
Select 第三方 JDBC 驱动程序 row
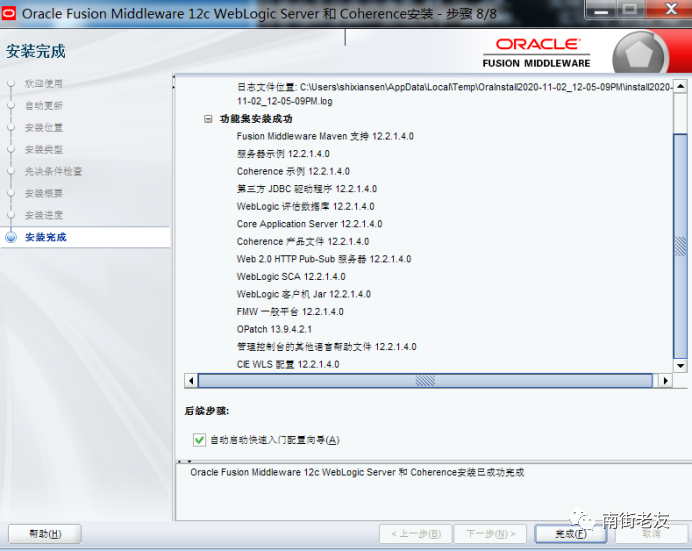click(x=307, y=189)
